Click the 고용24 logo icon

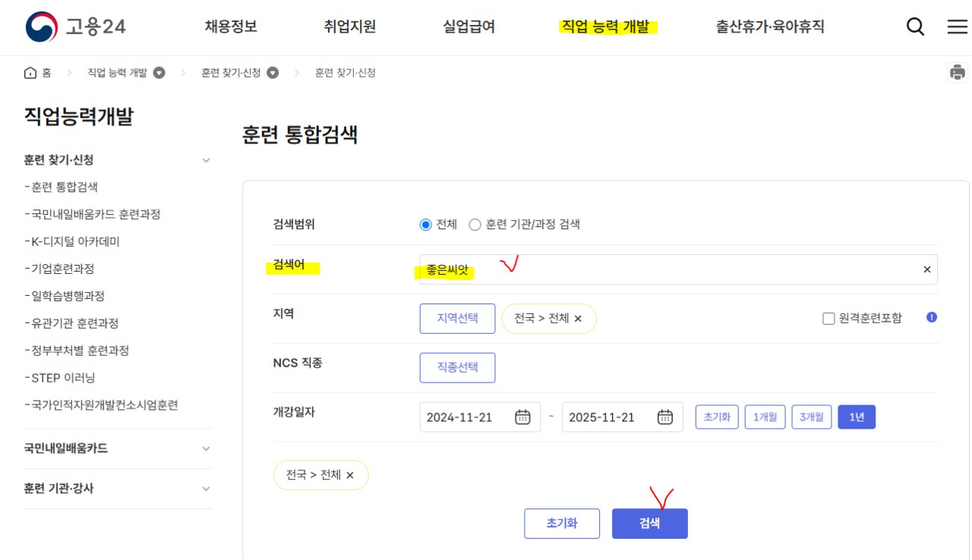click(41, 27)
